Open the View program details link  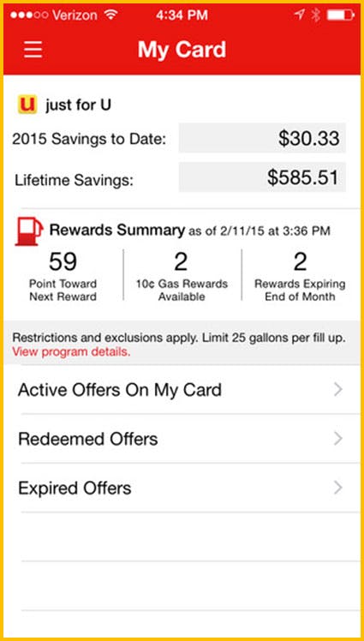pyautogui.click(x=71, y=352)
